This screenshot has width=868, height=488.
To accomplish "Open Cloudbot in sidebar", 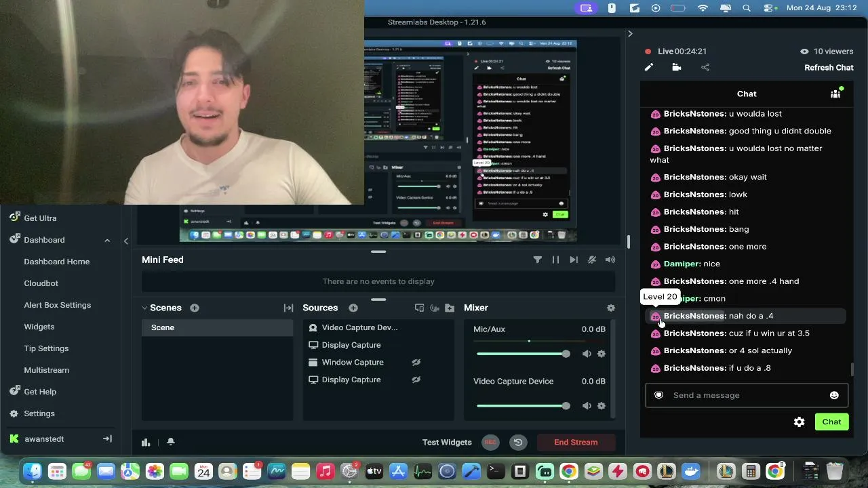I will 41,283.
